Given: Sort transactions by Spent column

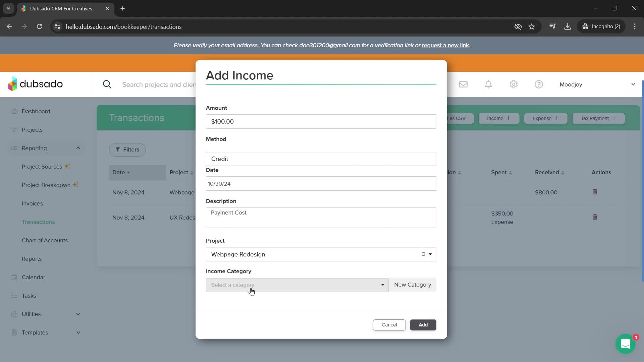Looking at the screenshot, I should pyautogui.click(x=501, y=172).
